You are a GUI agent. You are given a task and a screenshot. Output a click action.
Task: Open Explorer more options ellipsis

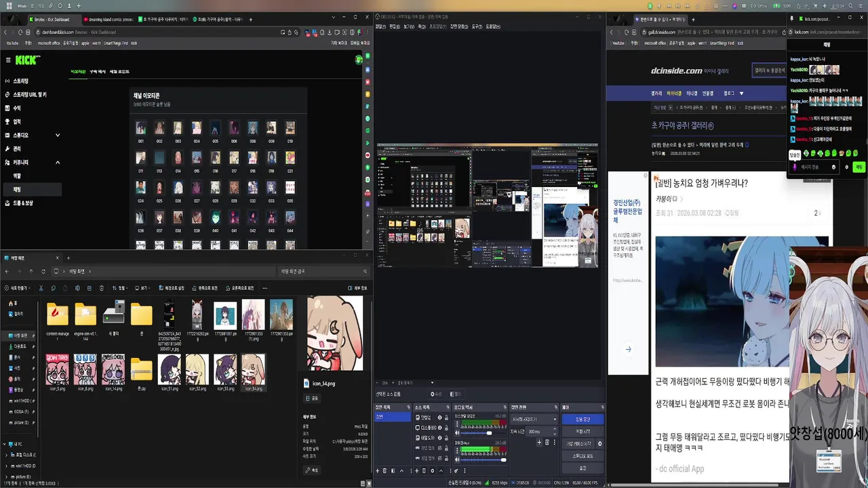coord(265,288)
